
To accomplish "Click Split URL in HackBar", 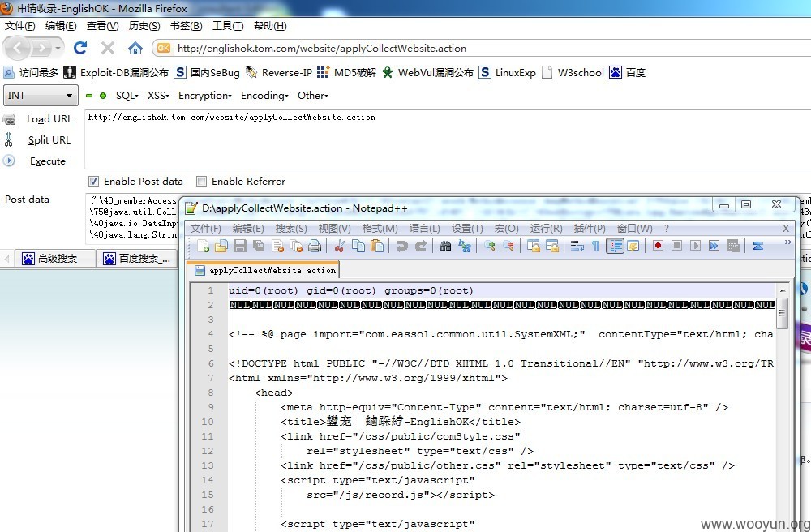I will point(49,140).
